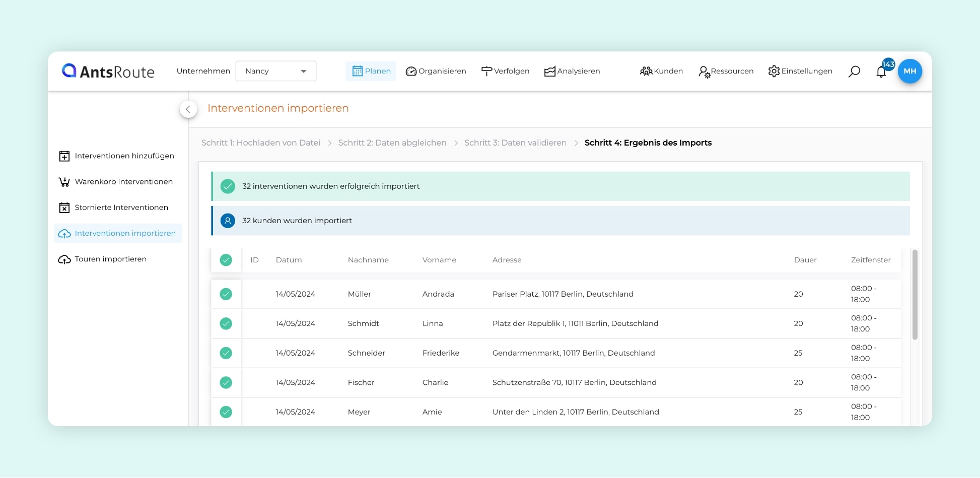Click the Einstellungen gear icon

(774, 71)
